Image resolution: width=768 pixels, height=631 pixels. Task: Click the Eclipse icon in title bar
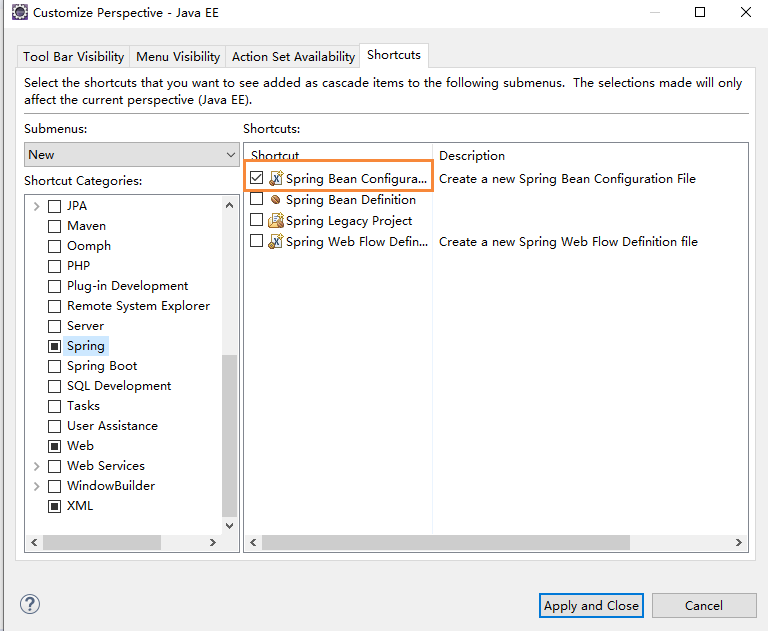[20, 12]
